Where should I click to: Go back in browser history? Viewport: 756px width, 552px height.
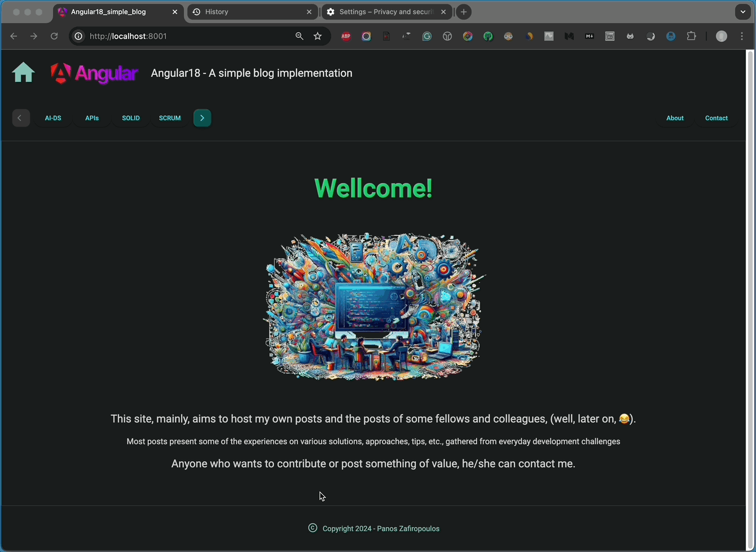(14, 36)
